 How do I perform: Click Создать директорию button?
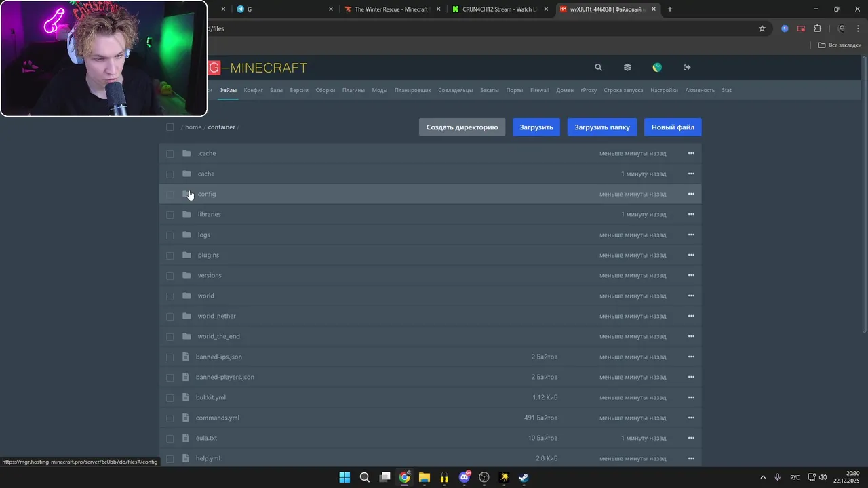pyautogui.click(x=462, y=127)
